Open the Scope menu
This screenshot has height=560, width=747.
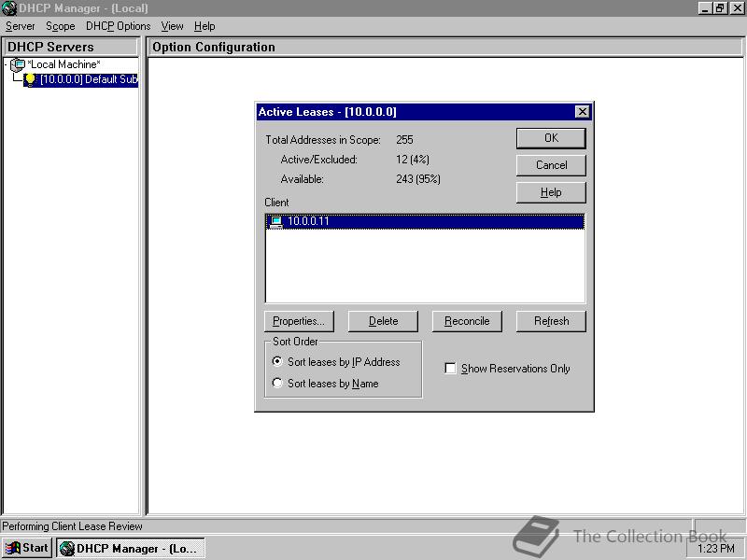click(x=60, y=26)
